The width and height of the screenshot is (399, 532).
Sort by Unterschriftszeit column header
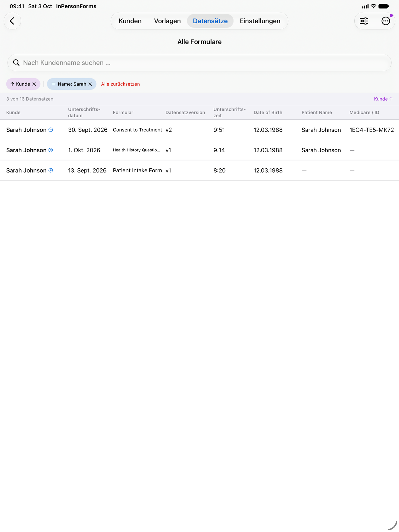coord(229,112)
